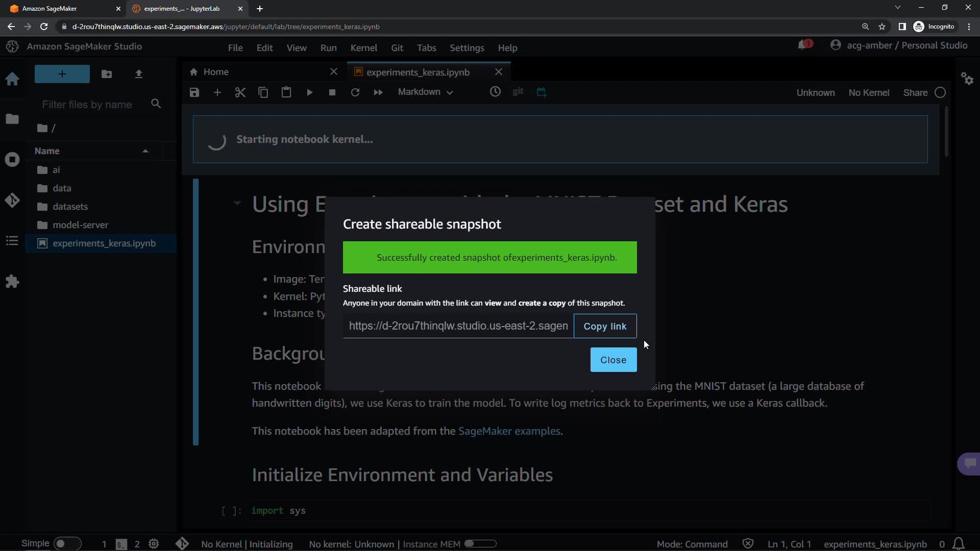Click the Save notebook icon

[x=194, y=92]
